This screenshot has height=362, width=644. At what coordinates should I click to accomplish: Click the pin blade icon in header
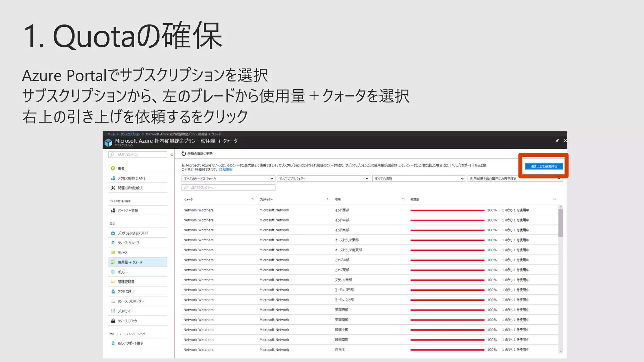pyautogui.click(x=557, y=140)
